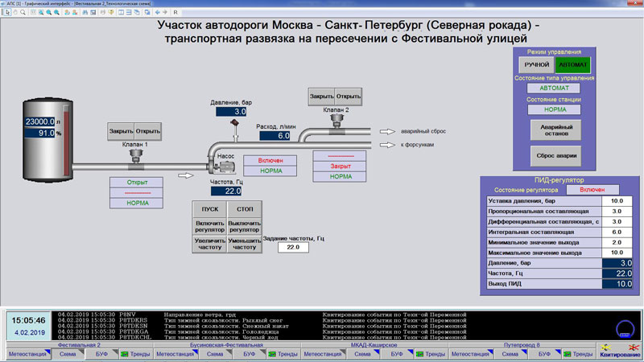Click Интегральная составляющая value 6.0
This screenshot has width=644, height=362.
617,232
